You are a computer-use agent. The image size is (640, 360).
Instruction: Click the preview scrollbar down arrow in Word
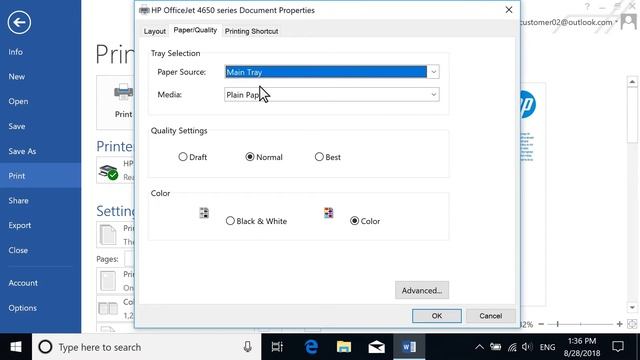tap(632, 307)
